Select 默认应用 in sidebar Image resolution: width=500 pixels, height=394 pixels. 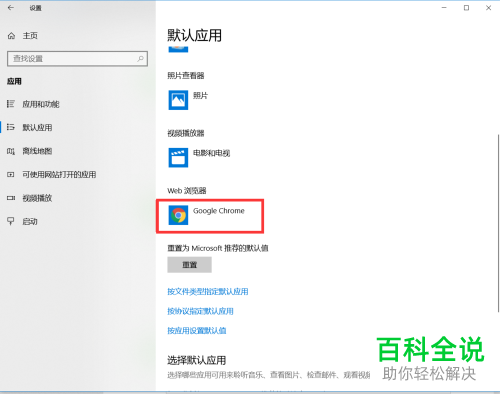point(37,127)
